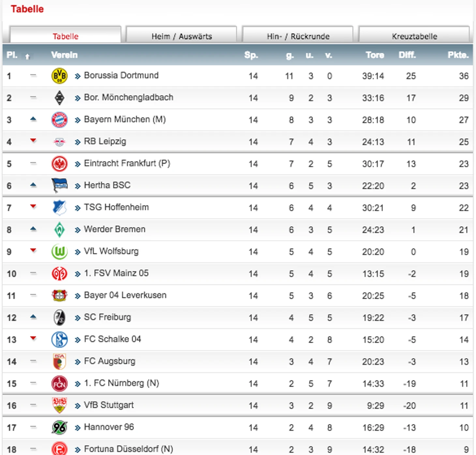This screenshot has height=455, width=476.
Task: Select the Kreuztabelle tab
Action: 414,36
